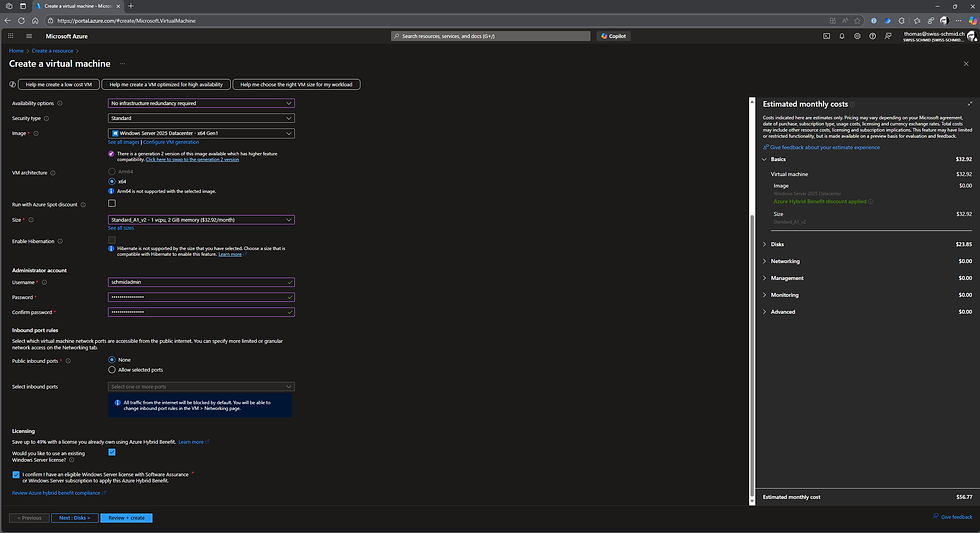Add this page to browser favorites
The height and width of the screenshot is (533, 980).
click(858, 21)
